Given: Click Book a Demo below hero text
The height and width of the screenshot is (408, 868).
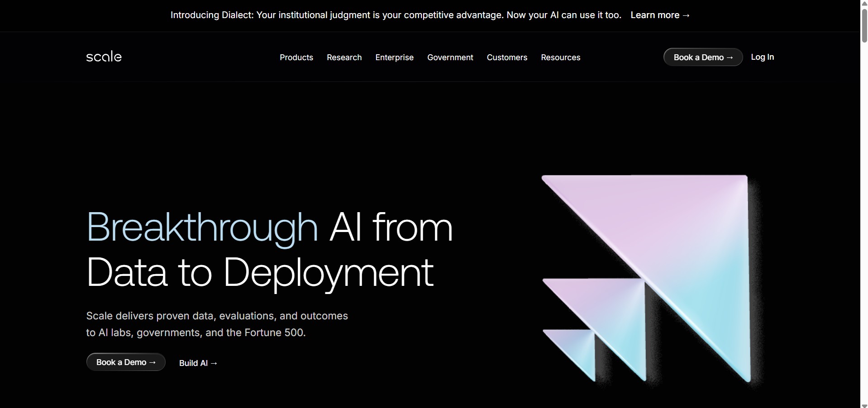Looking at the screenshot, I should point(126,362).
